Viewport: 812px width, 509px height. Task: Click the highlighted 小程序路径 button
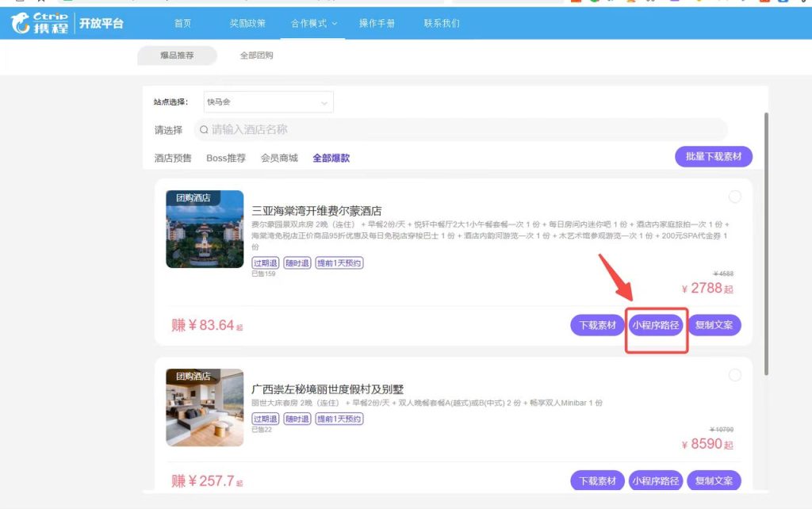pos(656,325)
